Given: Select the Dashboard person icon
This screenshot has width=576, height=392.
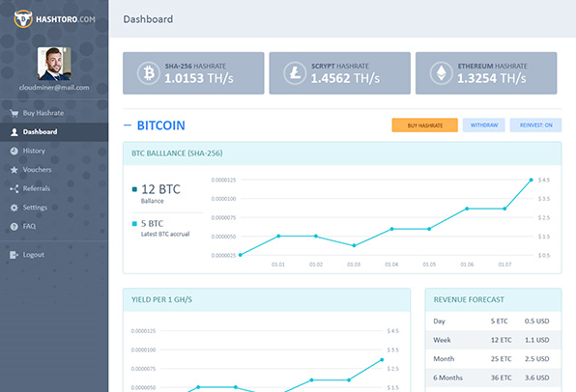Looking at the screenshot, I should (14, 132).
